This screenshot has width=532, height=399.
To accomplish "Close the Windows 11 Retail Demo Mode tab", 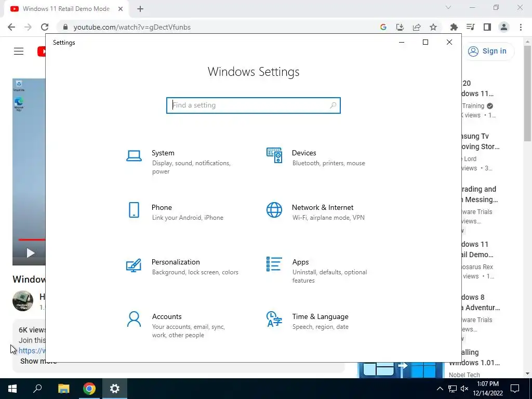I will [121, 9].
